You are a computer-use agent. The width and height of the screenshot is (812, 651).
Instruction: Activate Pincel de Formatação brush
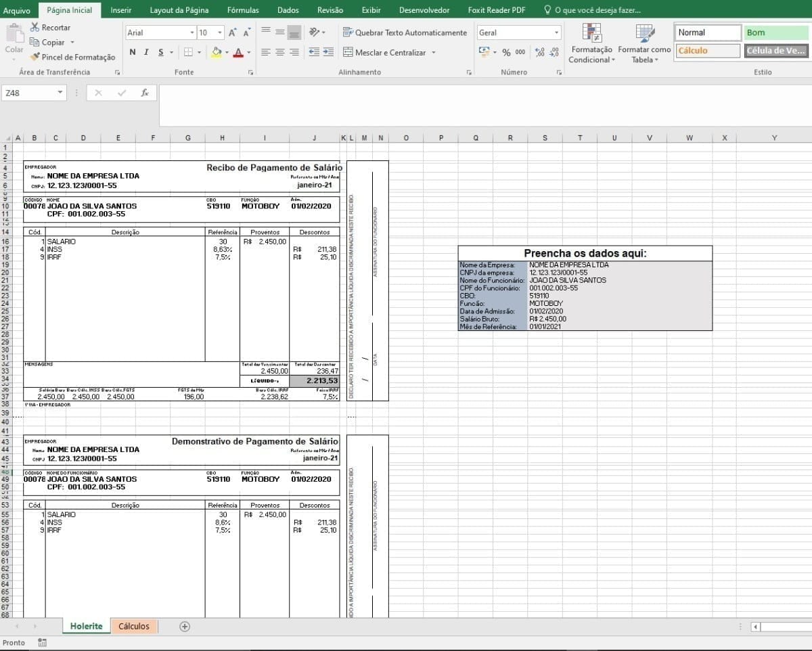point(35,57)
